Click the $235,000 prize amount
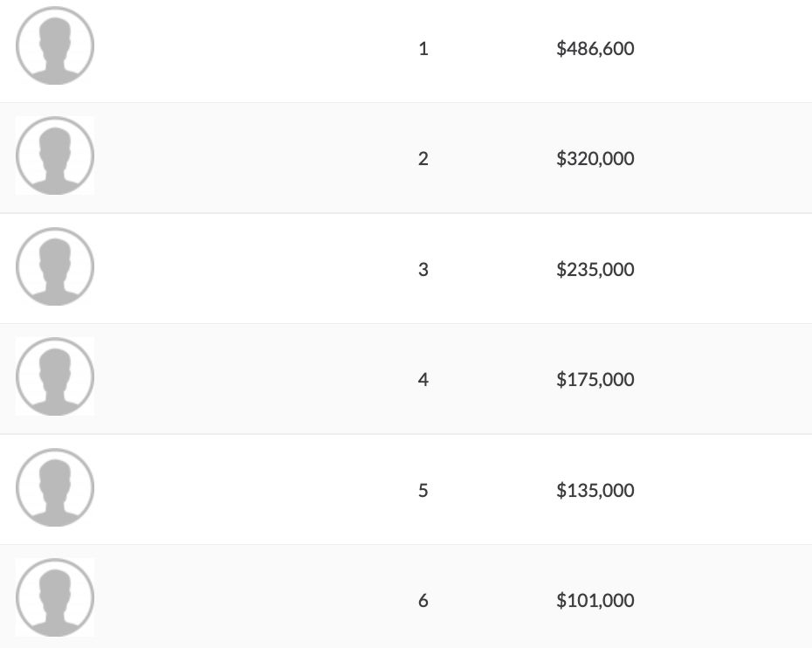This screenshot has width=812, height=648. 595,270
